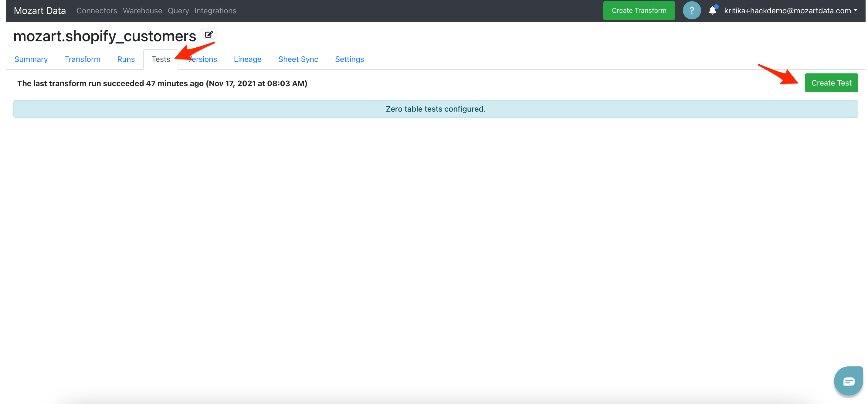Click the edit pencil icon beside table name
Screen dimensions: 868x404
(x=209, y=35)
